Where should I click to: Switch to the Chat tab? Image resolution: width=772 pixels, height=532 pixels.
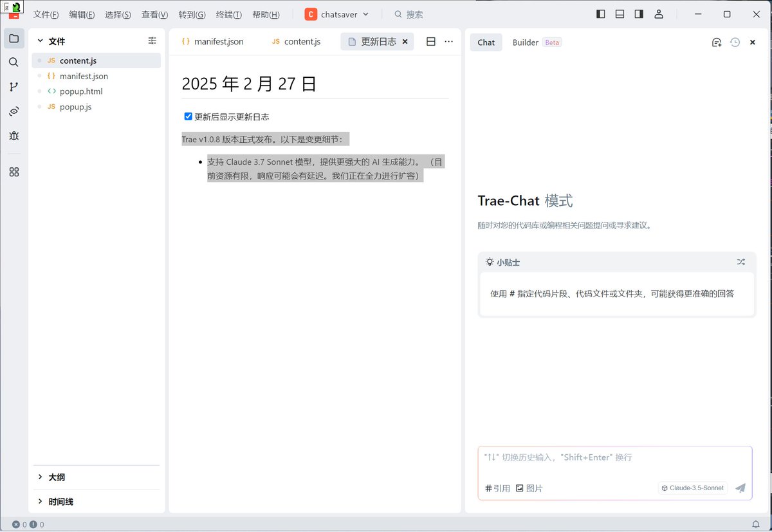click(x=486, y=42)
